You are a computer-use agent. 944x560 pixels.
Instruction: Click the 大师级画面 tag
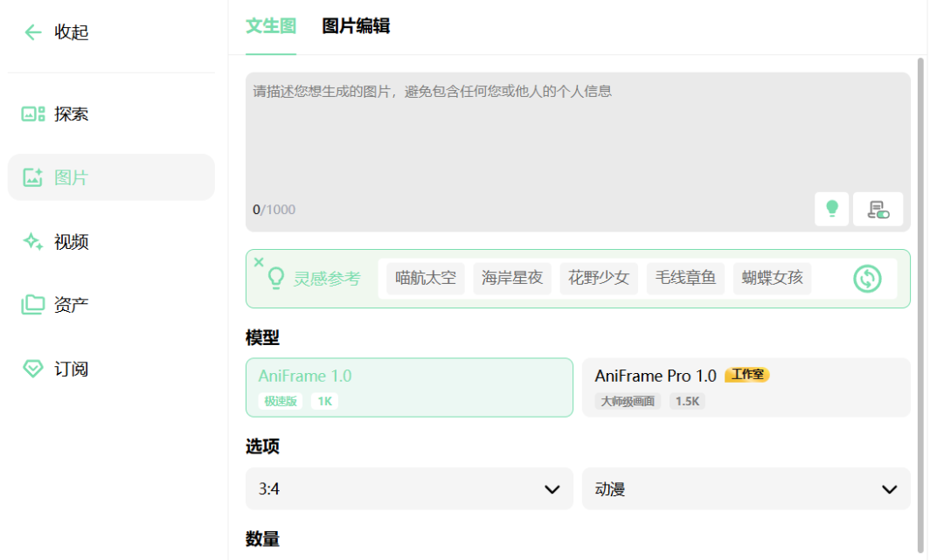point(628,401)
